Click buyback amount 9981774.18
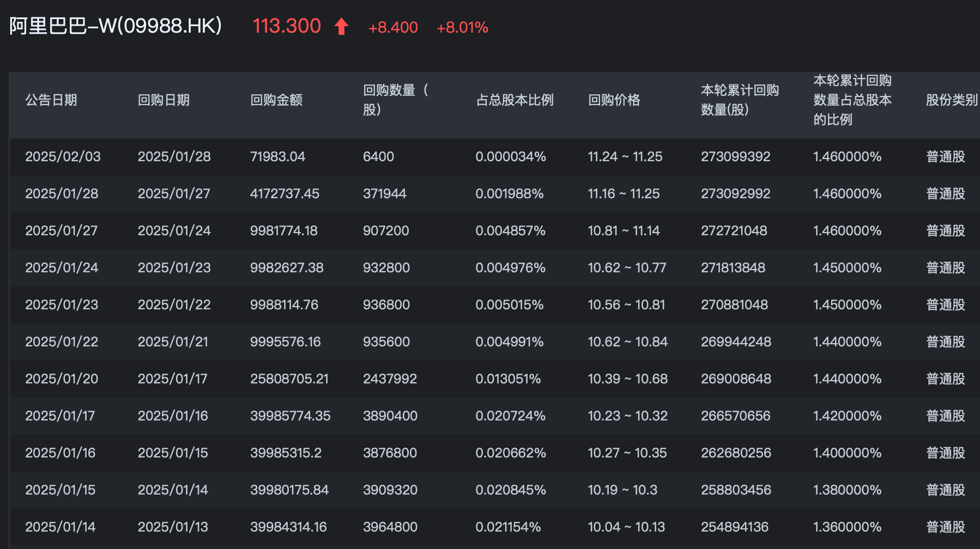980x549 pixels. click(283, 231)
